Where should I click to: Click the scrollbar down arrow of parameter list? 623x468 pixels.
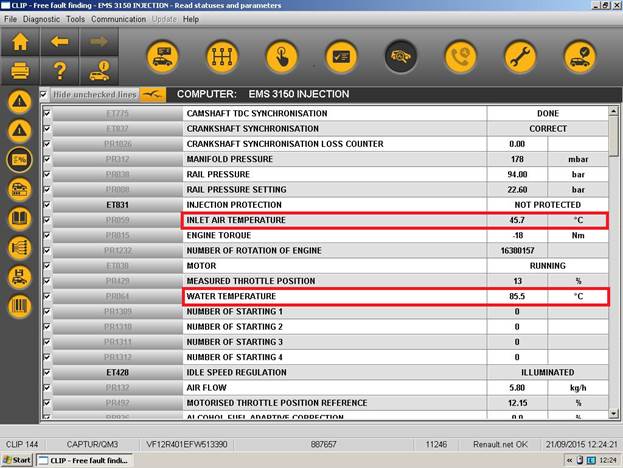tap(613, 414)
